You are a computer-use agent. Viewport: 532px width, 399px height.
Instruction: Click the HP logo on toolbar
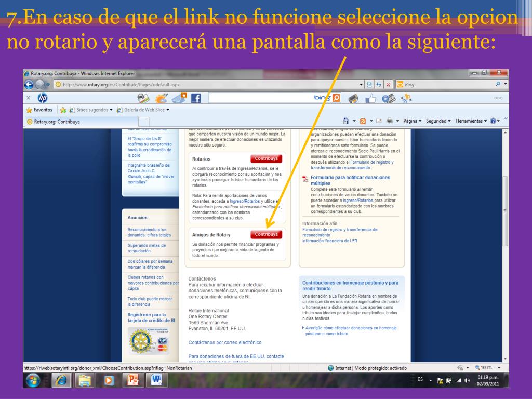[43, 98]
